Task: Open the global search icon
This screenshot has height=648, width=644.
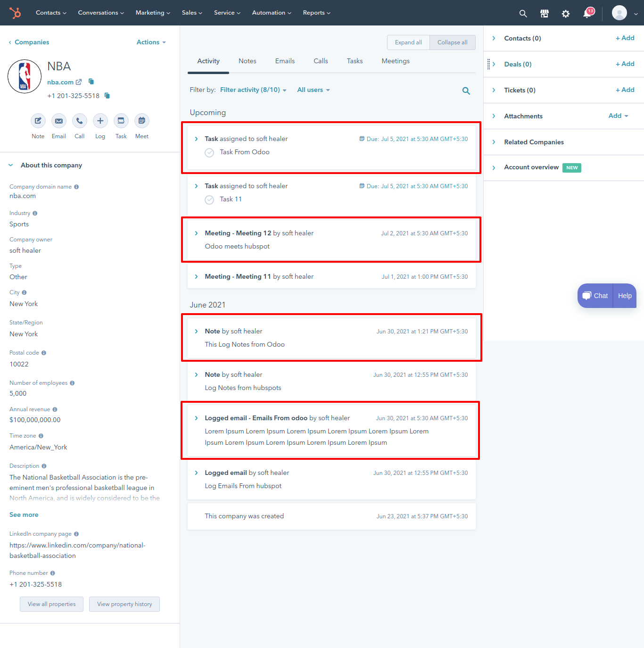Action: pos(523,14)
